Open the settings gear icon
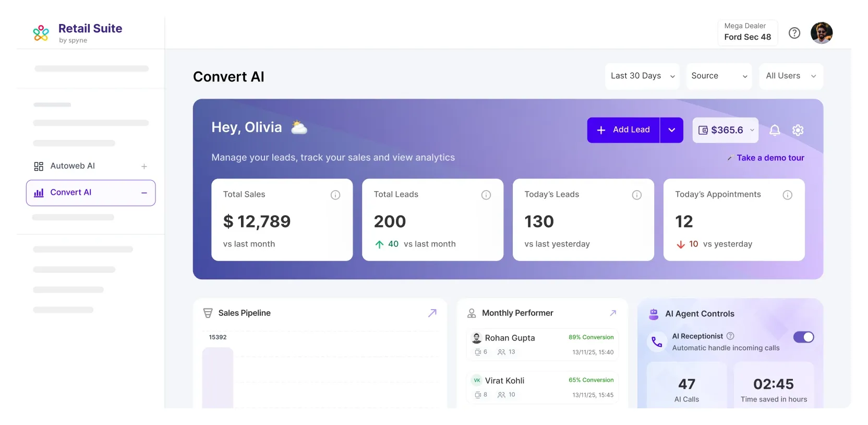This screenshot has height=425, width=868. (x=798, y=130)
